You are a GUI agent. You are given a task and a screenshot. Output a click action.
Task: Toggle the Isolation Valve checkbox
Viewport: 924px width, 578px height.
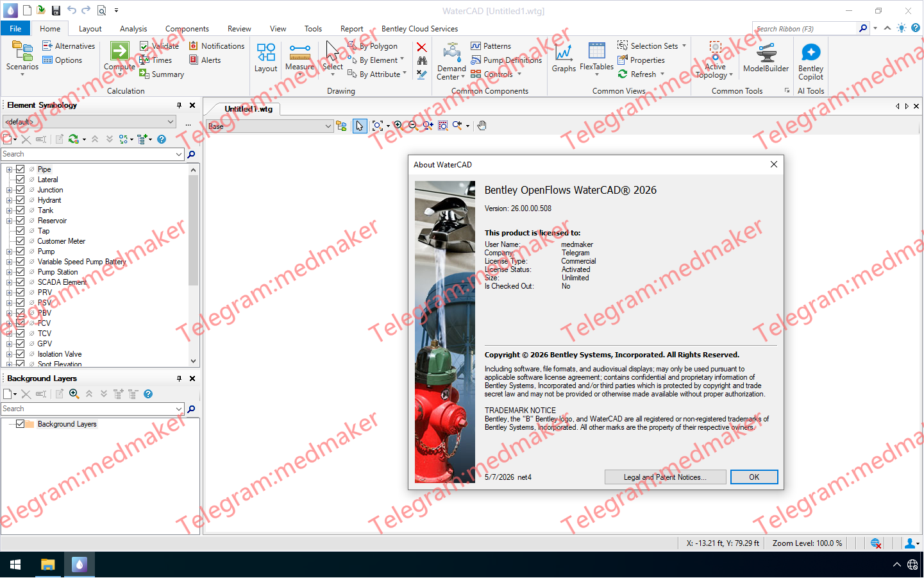pos(20,354)
